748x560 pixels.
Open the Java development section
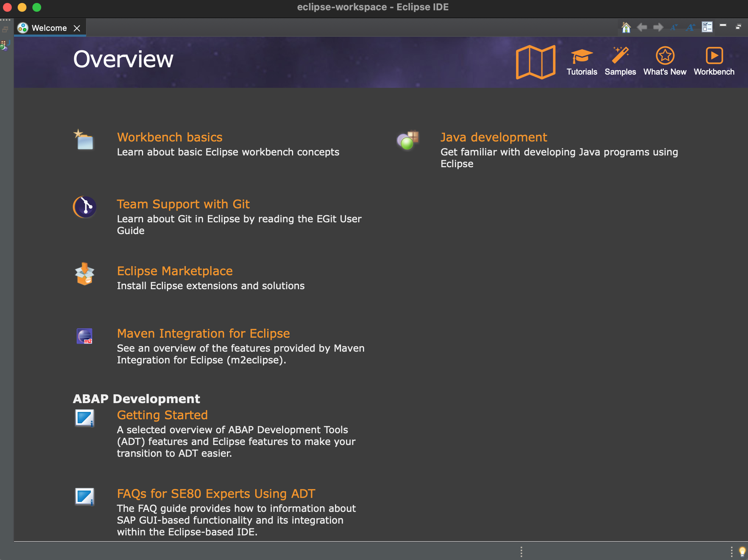coord(493,136)
